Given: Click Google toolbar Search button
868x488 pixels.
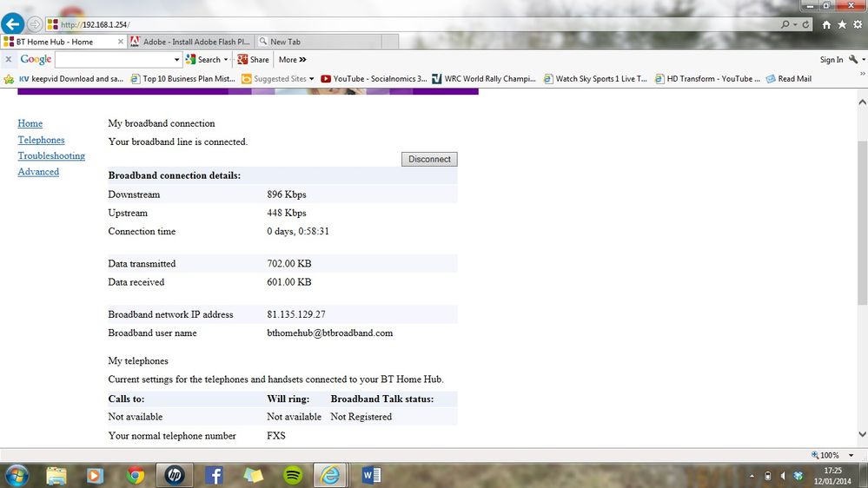Looking at the screenshot, I should 203,59.
